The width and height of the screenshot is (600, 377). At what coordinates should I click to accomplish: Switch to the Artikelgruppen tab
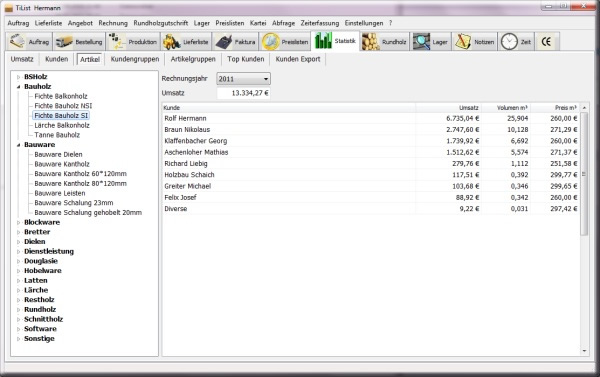(193, 59)
